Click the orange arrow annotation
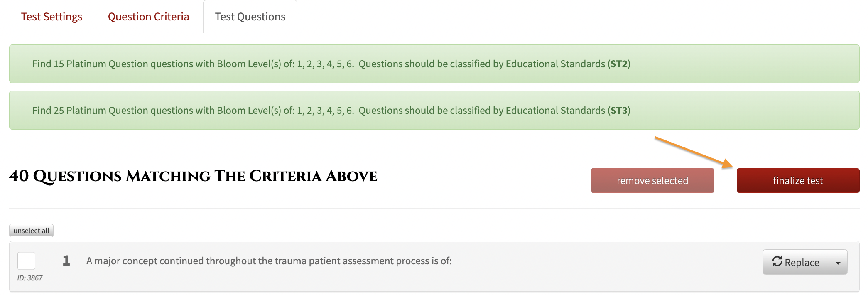868x295 pixels. 694,152
